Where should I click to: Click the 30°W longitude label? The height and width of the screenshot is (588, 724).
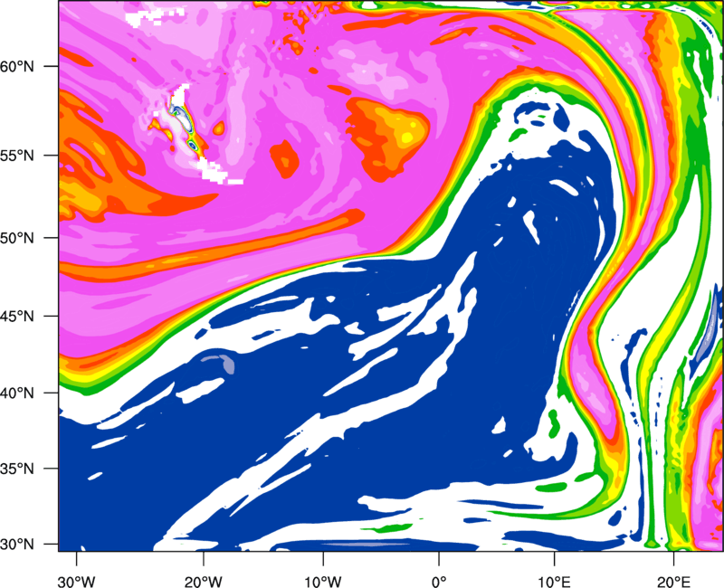[x=77, y=582]
